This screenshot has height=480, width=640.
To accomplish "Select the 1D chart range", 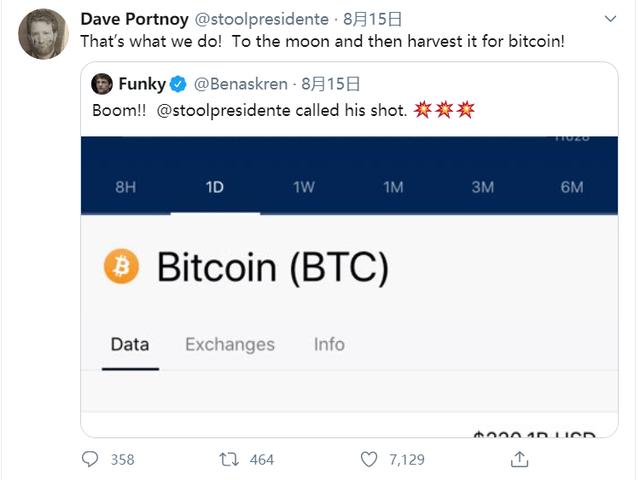I will 215,187.
